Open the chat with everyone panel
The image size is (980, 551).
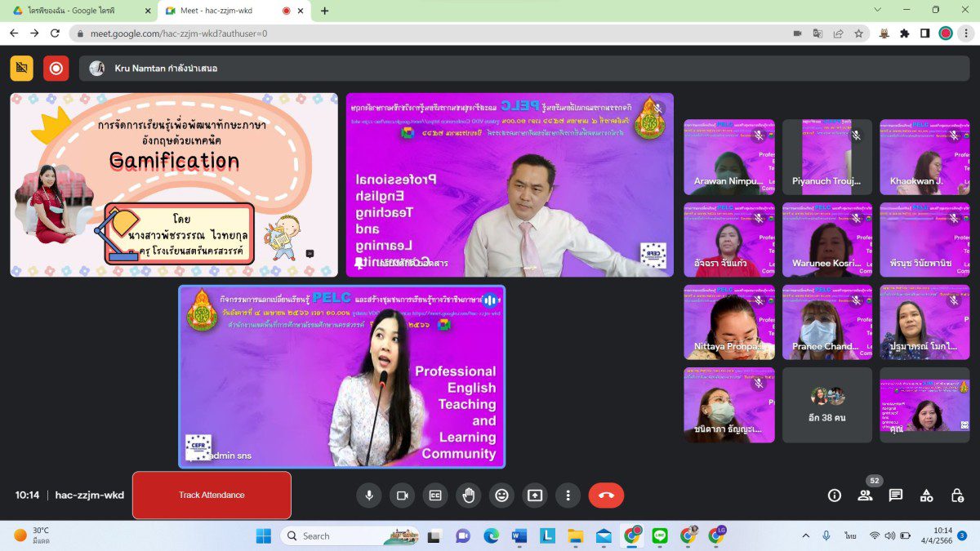(x=895, y=495)
